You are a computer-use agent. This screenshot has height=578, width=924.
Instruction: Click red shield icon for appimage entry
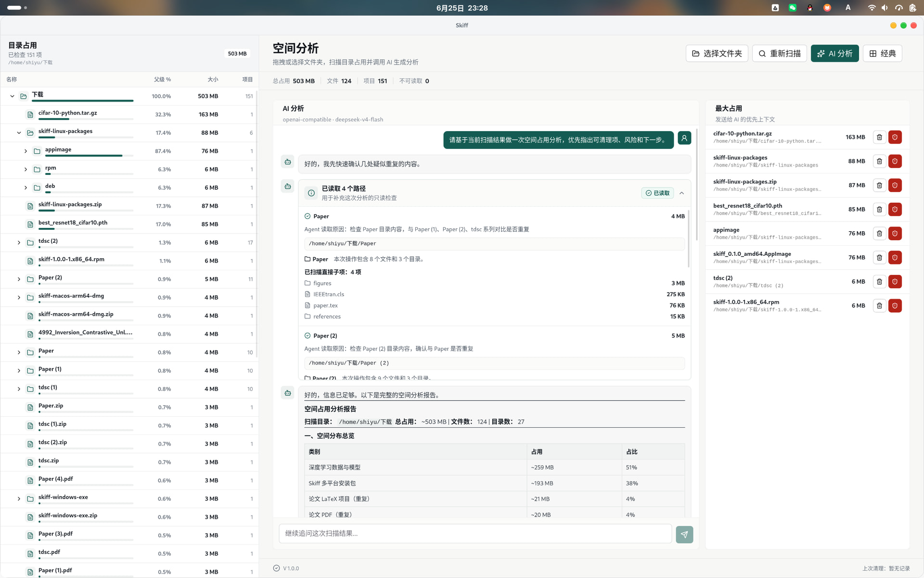pyautogui.click(x=895, y=234)
